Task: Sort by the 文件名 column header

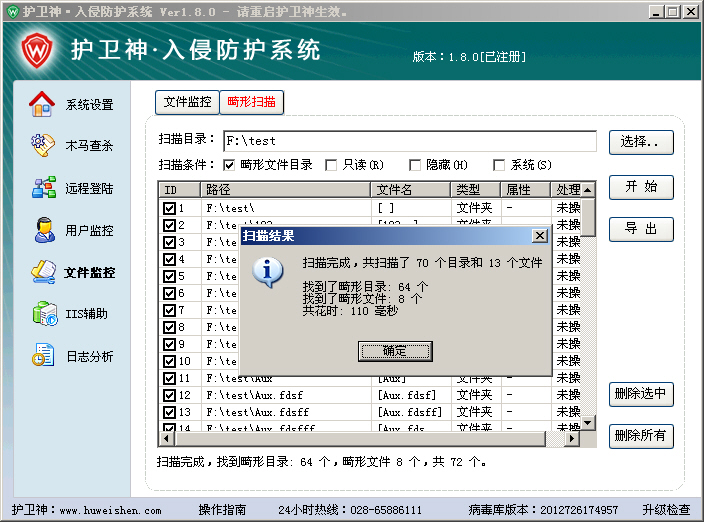Action: (411, 190)
